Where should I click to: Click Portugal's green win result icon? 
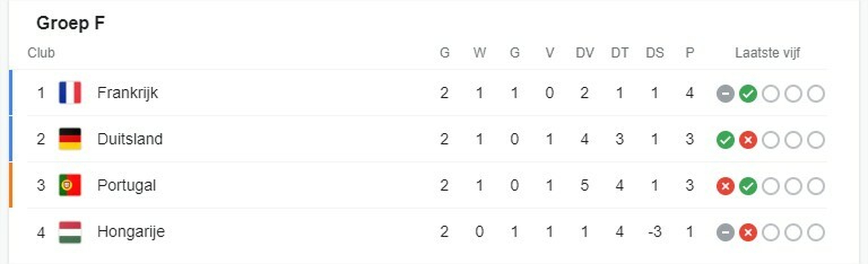pos(748,186)
